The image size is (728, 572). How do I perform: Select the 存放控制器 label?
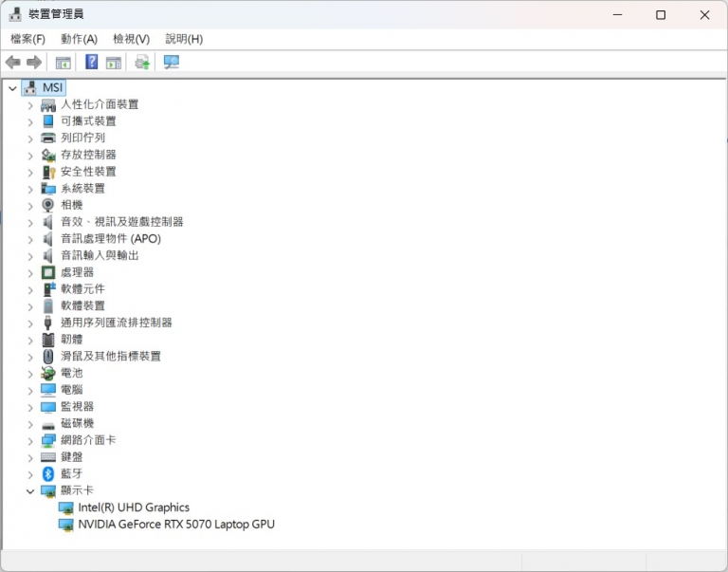point(88,155)
